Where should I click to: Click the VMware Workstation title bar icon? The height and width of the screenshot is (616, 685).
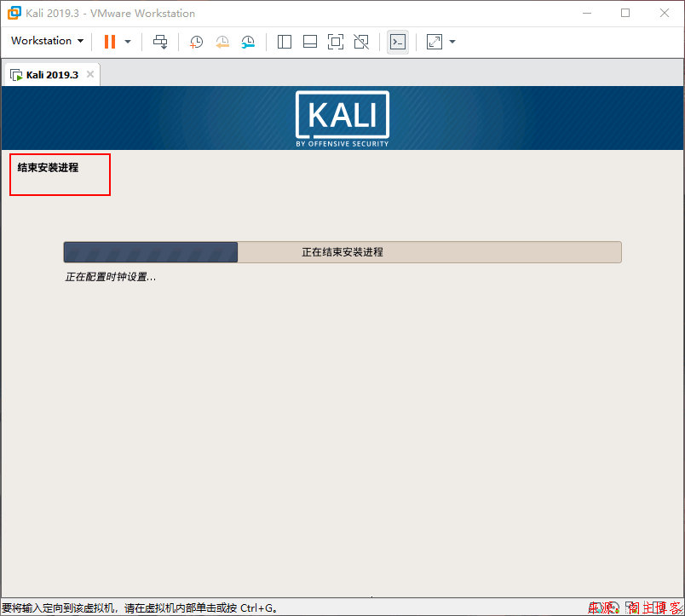click(14, 13)
